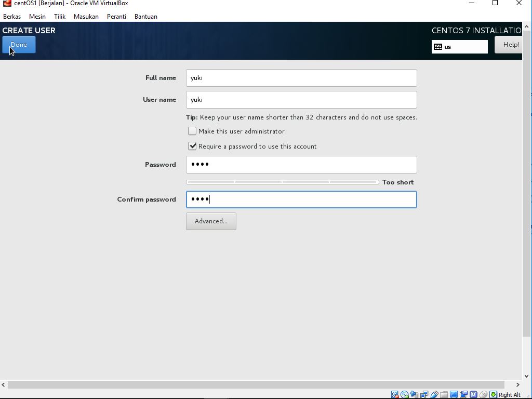
Task: Click the mouse integration status icon
Action: (x=484, y=395)
